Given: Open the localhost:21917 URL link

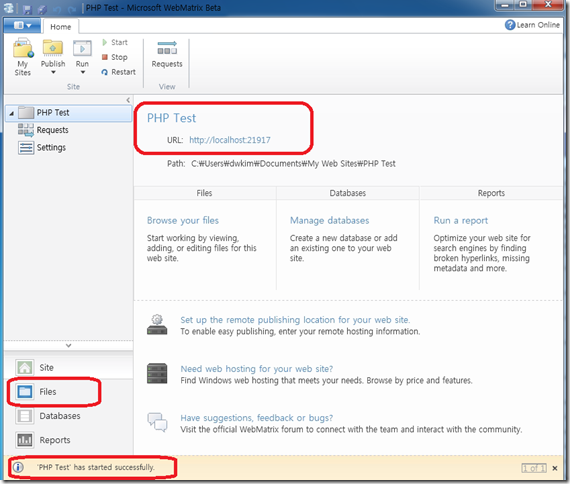Looking at the screenshot, I should pos(230,140).
